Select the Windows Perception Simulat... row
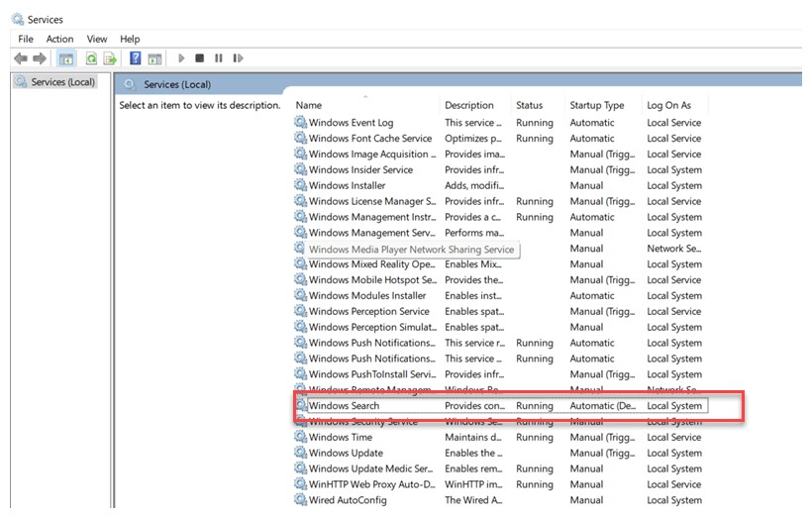The height and width of the screenshot is (518, 812). (500, 328)
